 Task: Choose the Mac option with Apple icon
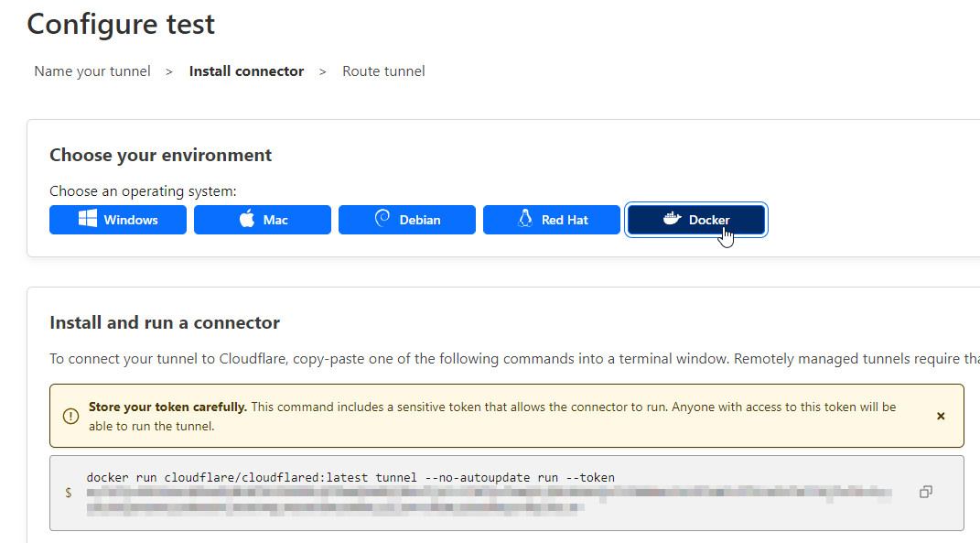(x=263, y=220)
